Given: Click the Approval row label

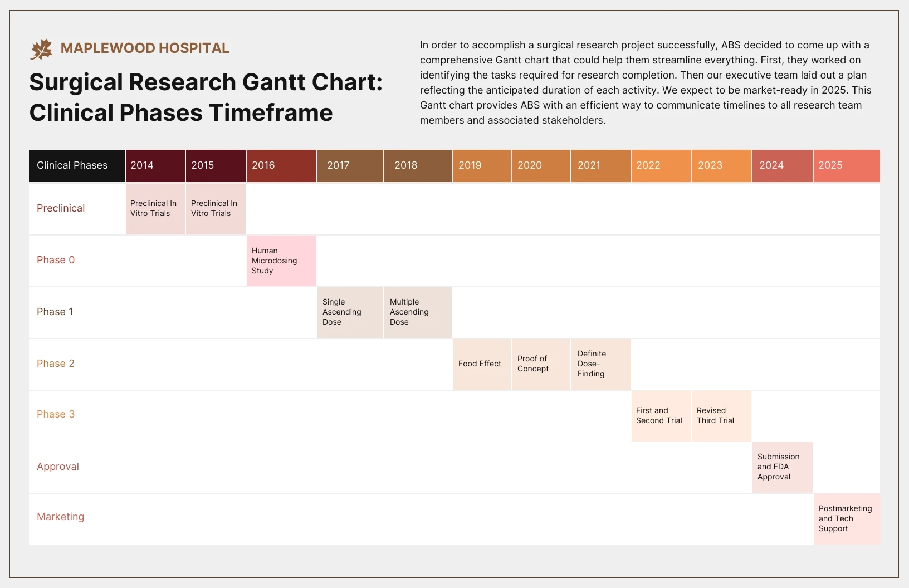Looking at the screenshot, I should pos(57,467).
